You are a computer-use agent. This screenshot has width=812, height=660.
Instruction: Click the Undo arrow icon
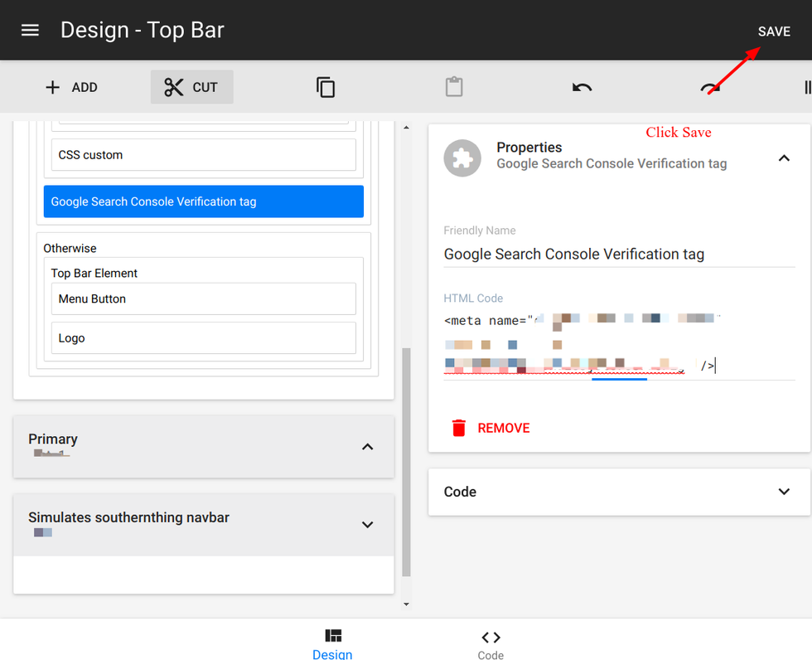click(x=582, y=87)
